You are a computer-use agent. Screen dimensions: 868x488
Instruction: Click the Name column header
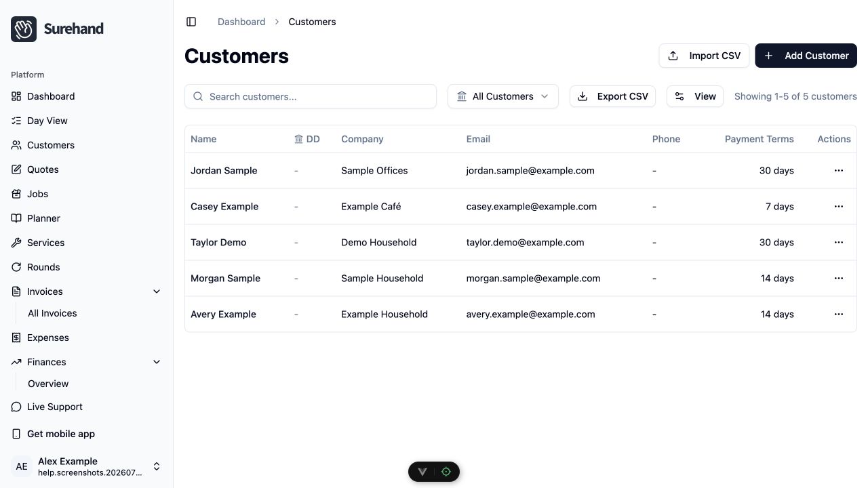tap(203, 139)
